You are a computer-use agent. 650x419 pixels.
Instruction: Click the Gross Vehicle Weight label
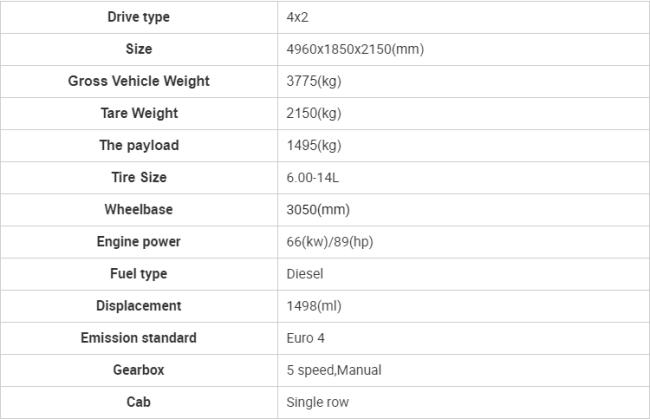[x=138, y=81]
